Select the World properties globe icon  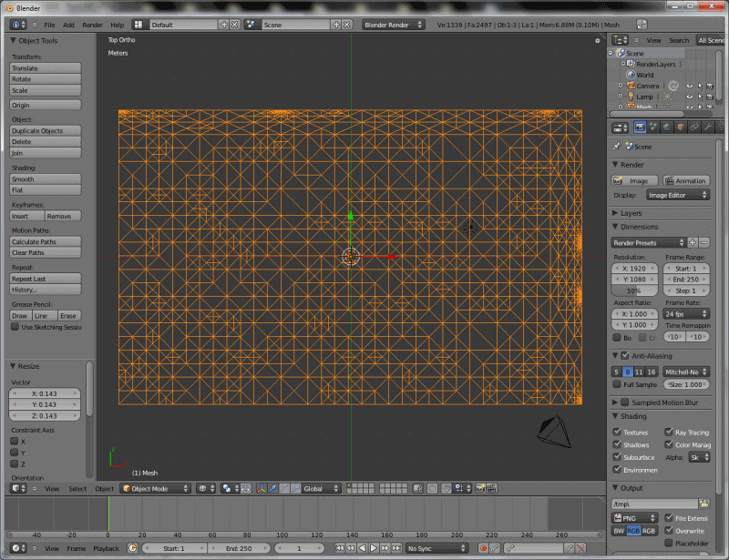pos(668,127)
